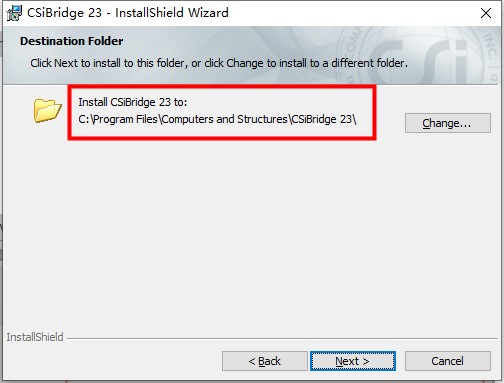Viewport: 504px width, 383px height.
Task: Click the Destination Folder heading
Action: tap(71, 41)
